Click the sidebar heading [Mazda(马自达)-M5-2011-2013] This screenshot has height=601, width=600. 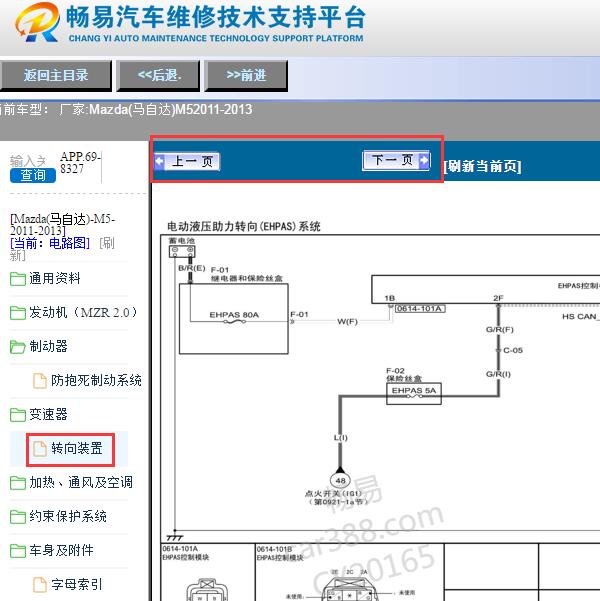(62, 225)
